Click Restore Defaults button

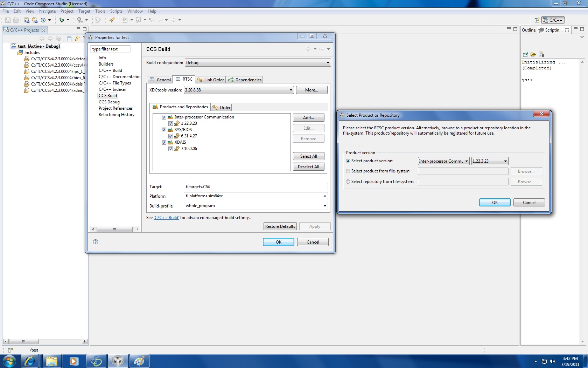click(280, 226)
